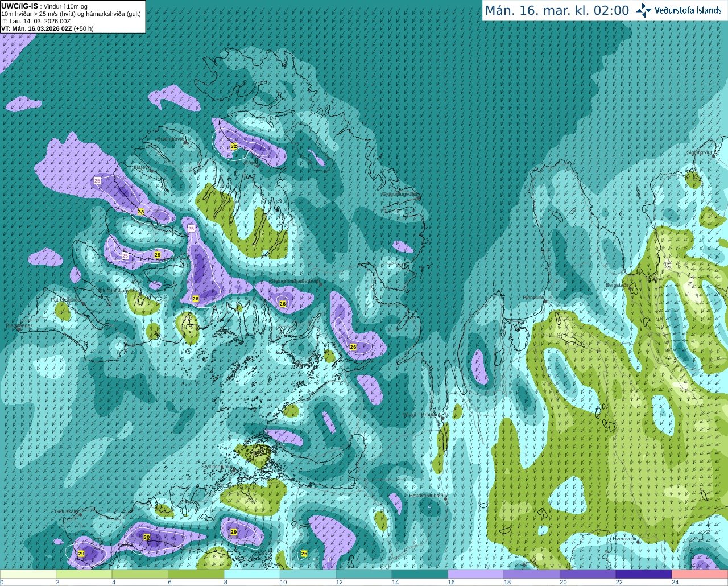Pick the 10–12 m/s legend swatch
Screen dimensions: 728x586
308,574
